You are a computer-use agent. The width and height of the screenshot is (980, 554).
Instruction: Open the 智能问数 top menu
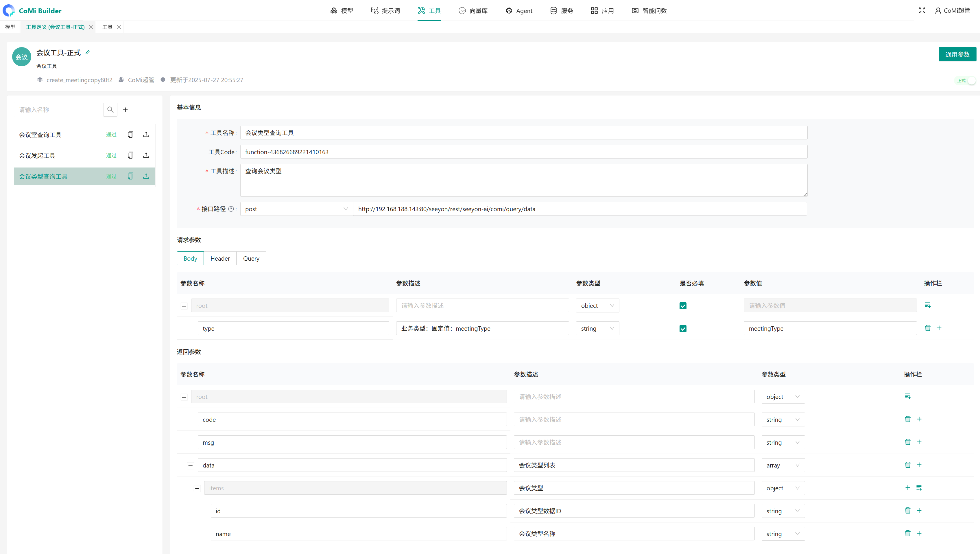pyautogui.click(x=649, y=11)
